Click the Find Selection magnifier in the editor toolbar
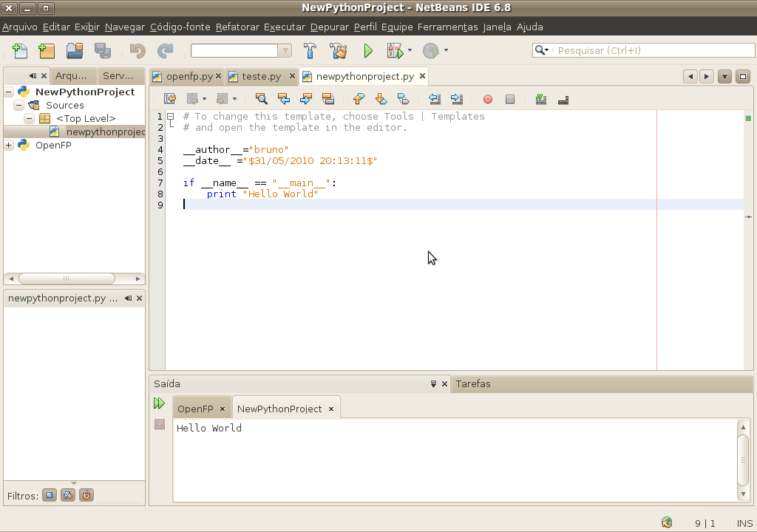This screenshot has width=757, height=532. pyautogui.click(x=261, y=99)
